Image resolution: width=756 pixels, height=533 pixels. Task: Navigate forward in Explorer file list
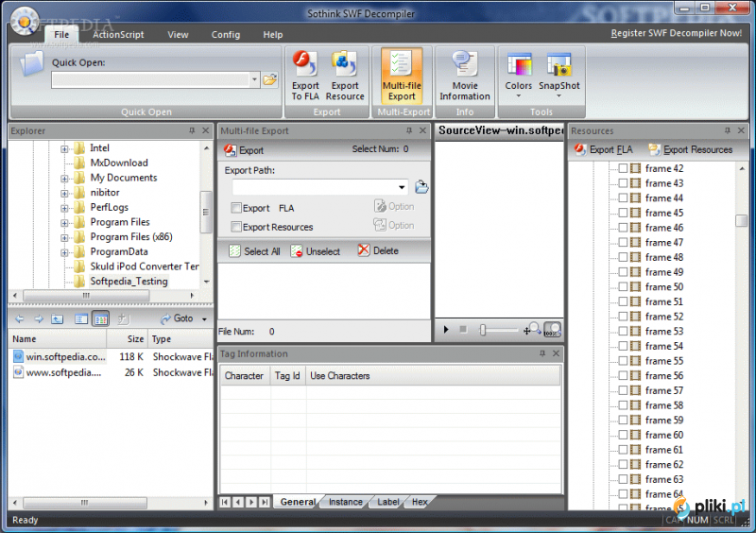[x=39, y=318]
